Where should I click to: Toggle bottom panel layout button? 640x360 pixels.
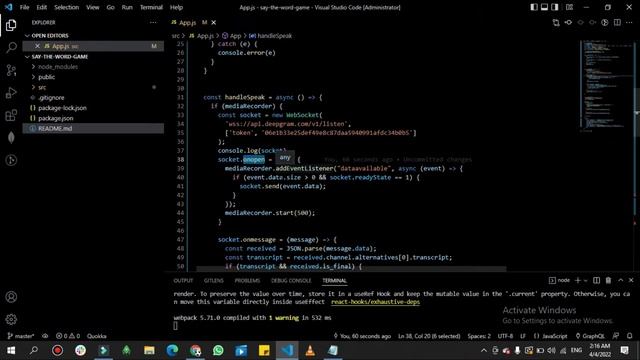(544, 7)
